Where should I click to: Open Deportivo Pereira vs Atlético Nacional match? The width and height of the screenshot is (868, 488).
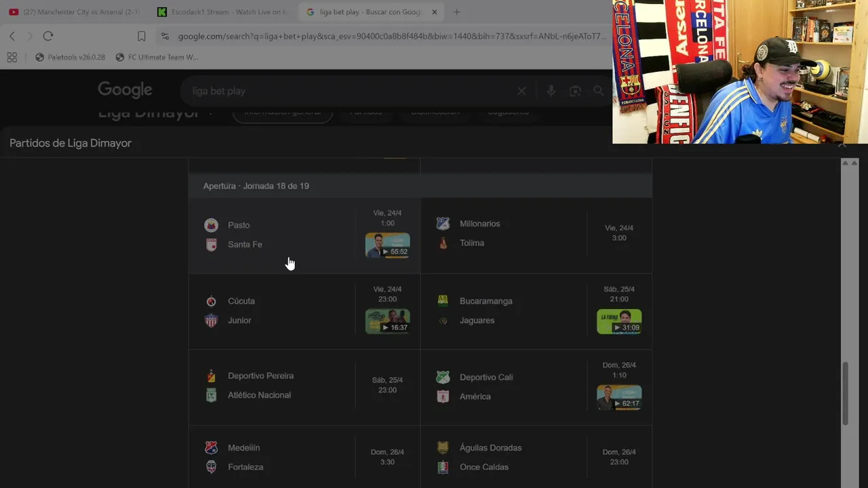pos(304,387)
